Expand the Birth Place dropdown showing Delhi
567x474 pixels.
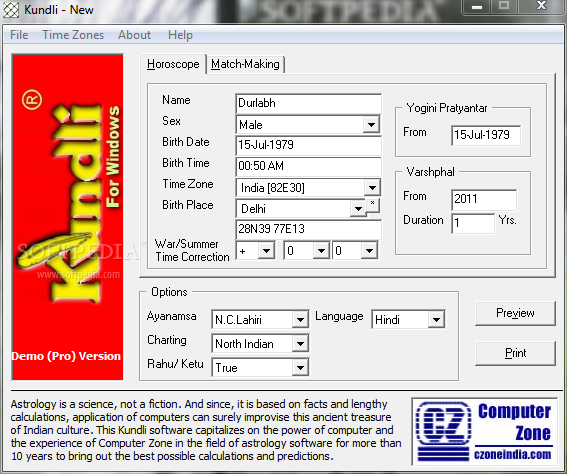coord(358,209)
